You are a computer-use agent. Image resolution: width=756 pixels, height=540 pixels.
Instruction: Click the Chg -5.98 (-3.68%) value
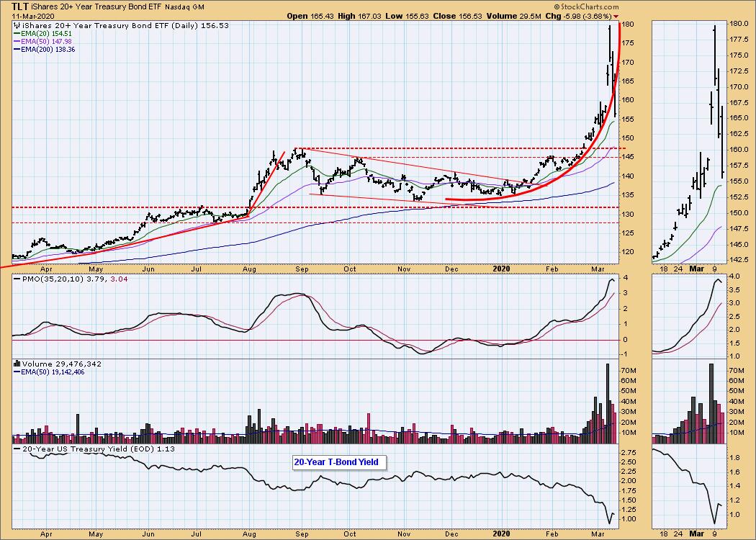coord(578,16)
